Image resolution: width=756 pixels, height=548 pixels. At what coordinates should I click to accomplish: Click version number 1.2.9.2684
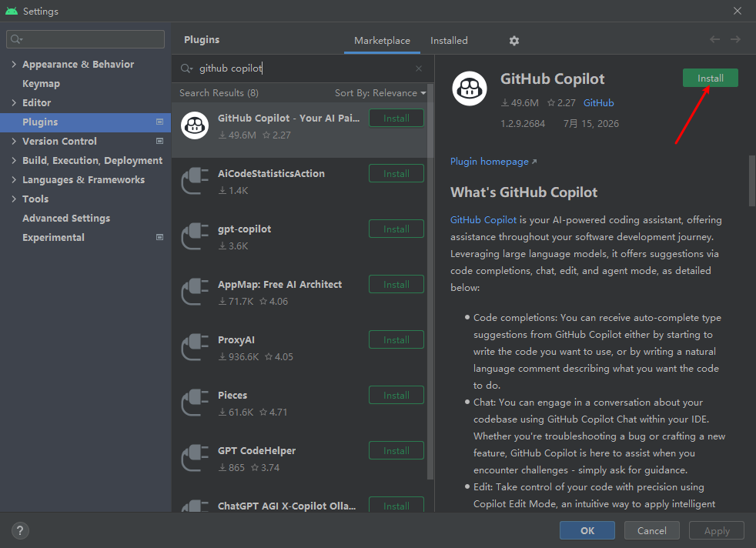[523, 123]
